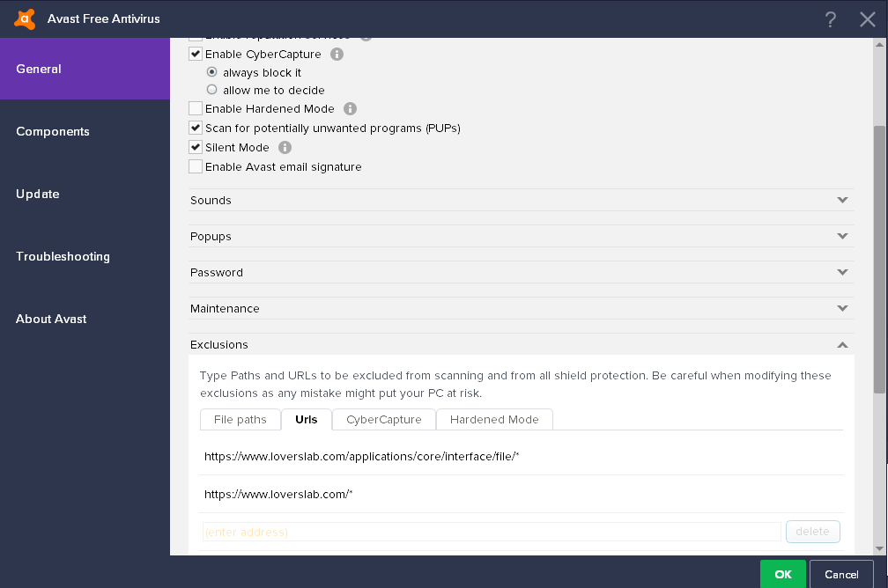Open the Hardened Mode exclusions tab
888x588 pixels.
[x=494, y=419]
